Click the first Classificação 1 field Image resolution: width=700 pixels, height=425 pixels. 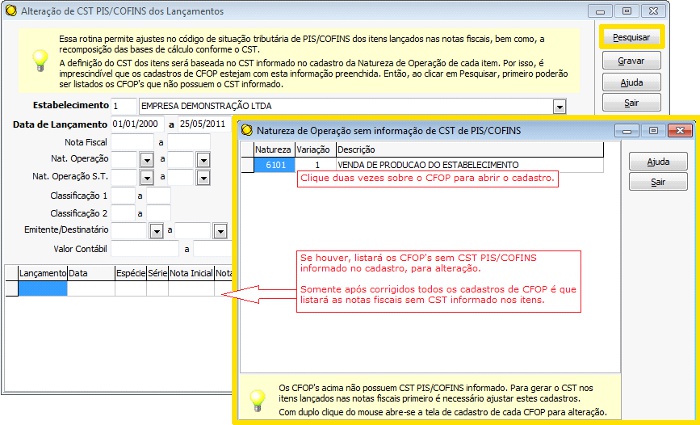(x=123, y=196)
